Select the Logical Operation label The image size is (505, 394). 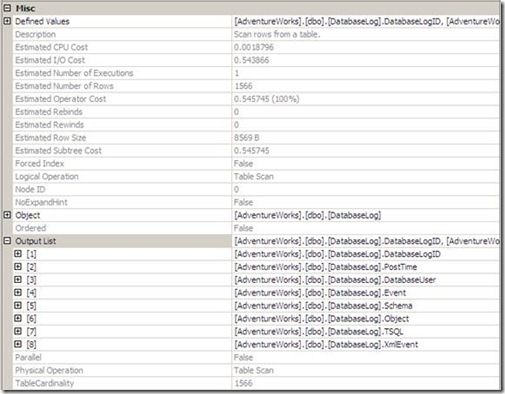click(47, 176)
